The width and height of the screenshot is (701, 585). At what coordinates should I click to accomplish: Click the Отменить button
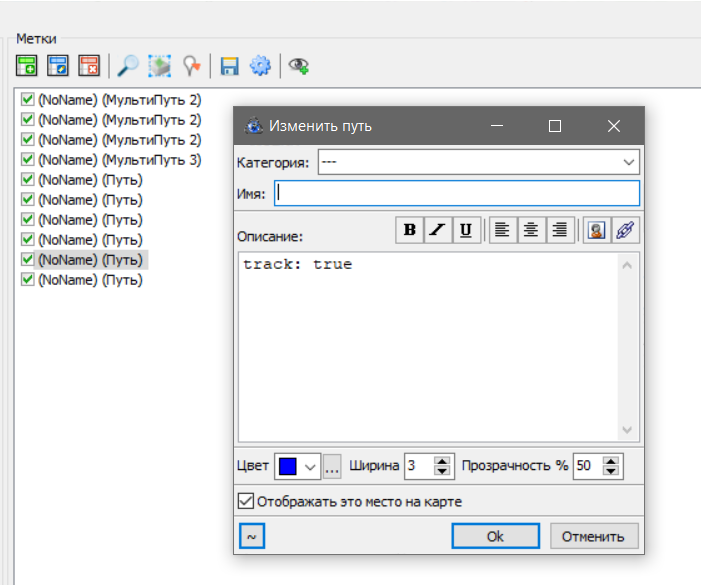[593, 536]
